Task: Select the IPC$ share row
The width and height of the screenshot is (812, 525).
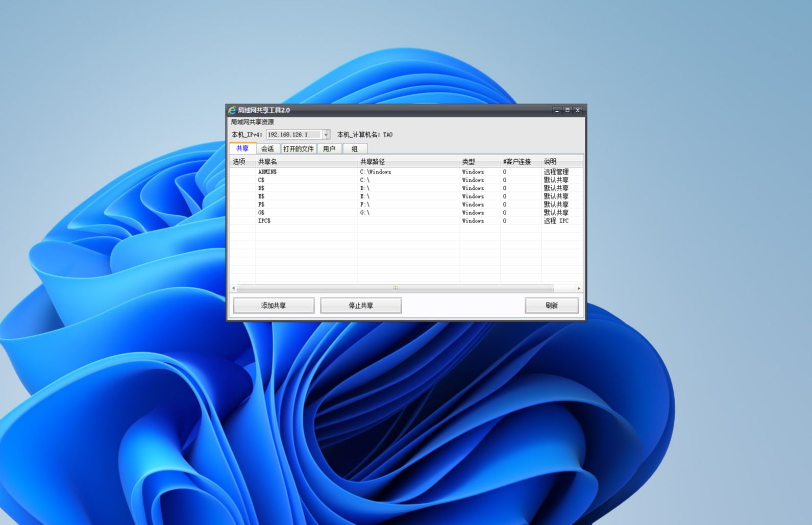Action: pyautogui.click(x=406, y=221)
